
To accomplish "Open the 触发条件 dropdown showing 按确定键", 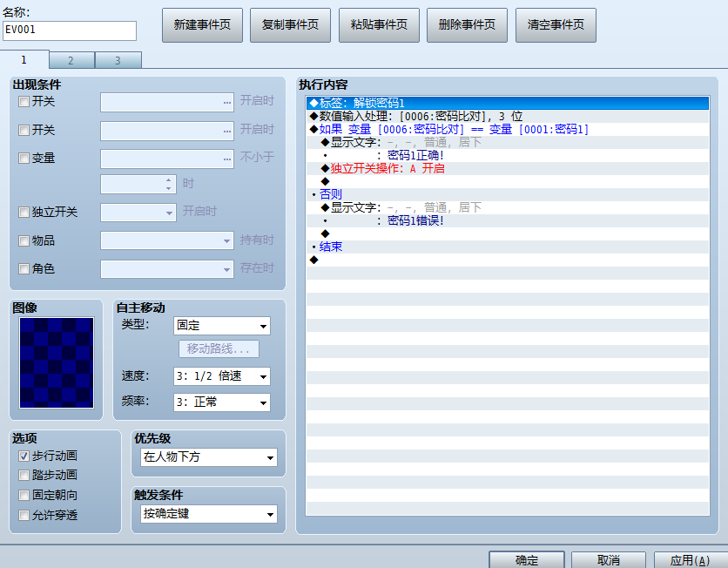I will tap(209, 514).
